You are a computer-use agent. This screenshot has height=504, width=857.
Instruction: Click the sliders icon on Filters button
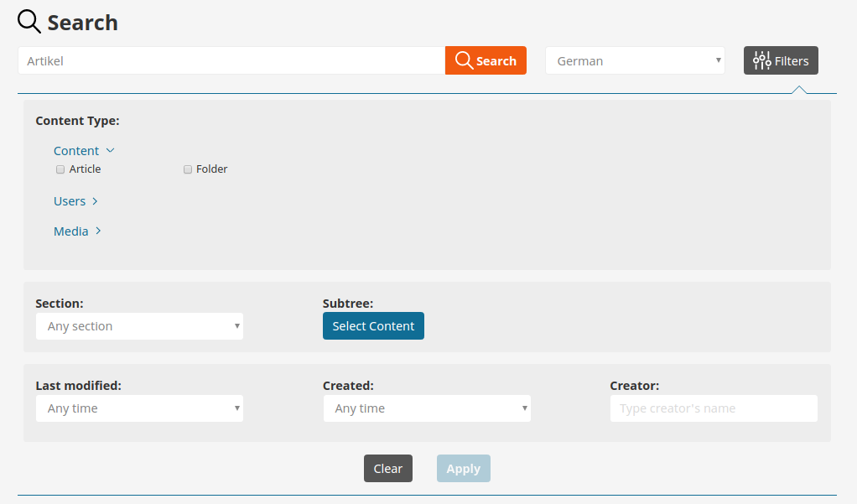tap(761, 60)
